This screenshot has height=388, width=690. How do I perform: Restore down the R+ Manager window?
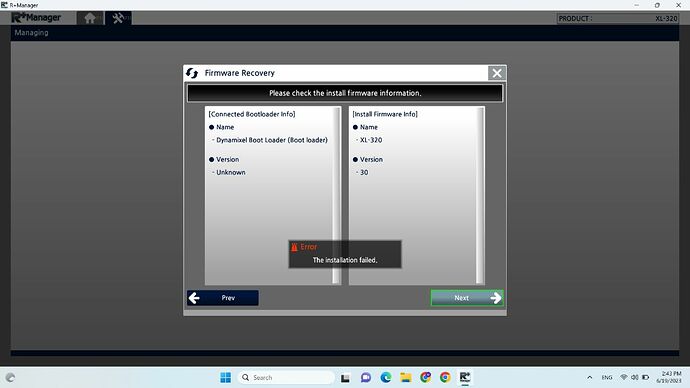[x=657, y=5]
